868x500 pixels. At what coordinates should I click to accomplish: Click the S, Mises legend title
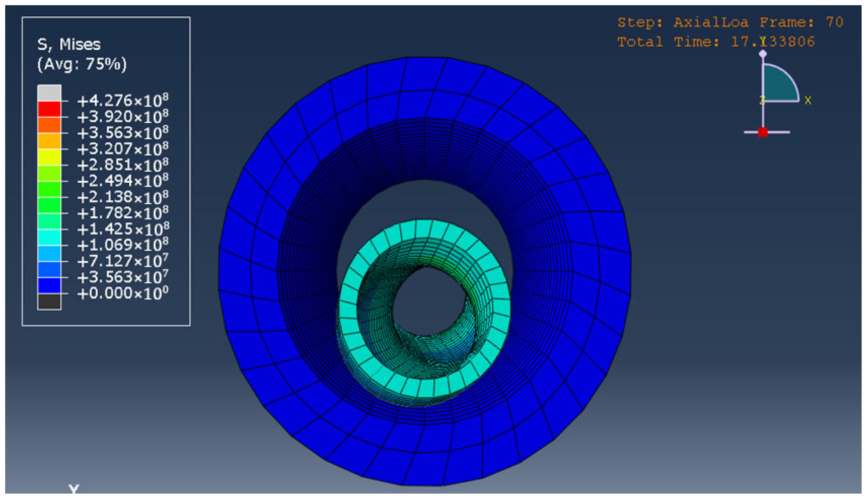[69, 44]
